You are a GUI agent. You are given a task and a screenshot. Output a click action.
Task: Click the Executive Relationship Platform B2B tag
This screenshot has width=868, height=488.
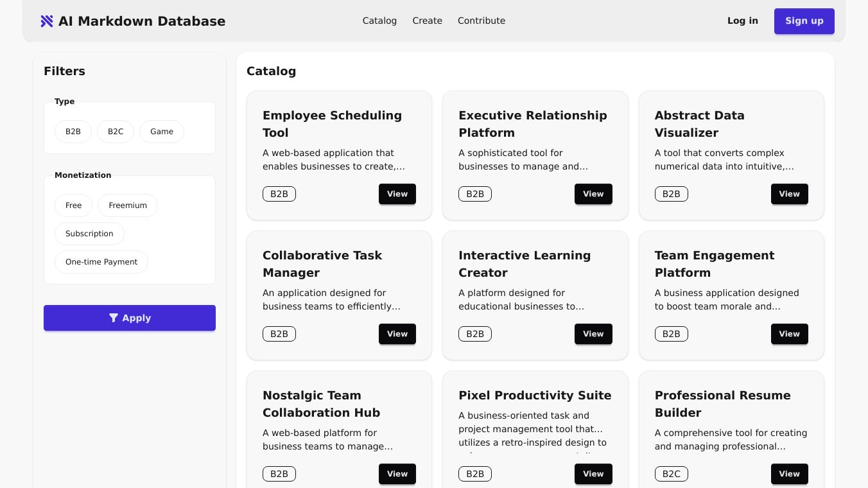pos(475,194)
